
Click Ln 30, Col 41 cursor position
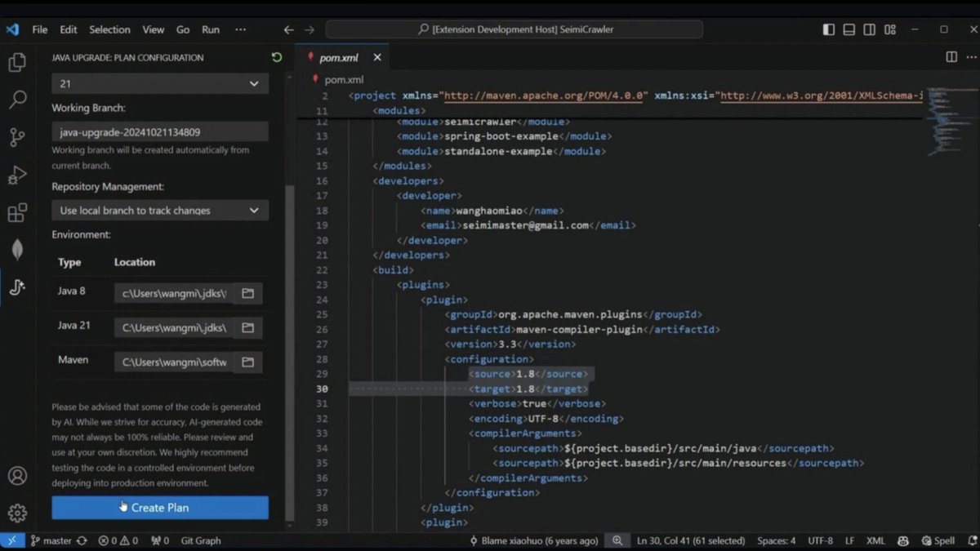click(691, 540)
